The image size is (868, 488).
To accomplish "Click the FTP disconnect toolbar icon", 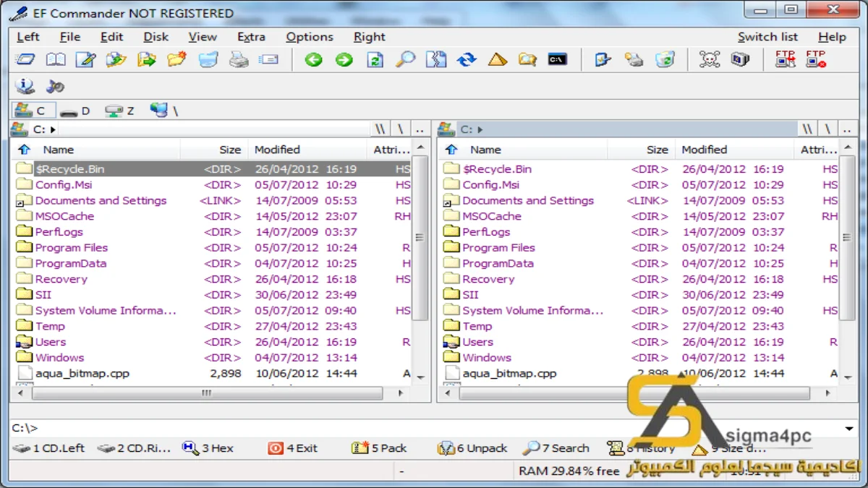I will coord(816,60).
